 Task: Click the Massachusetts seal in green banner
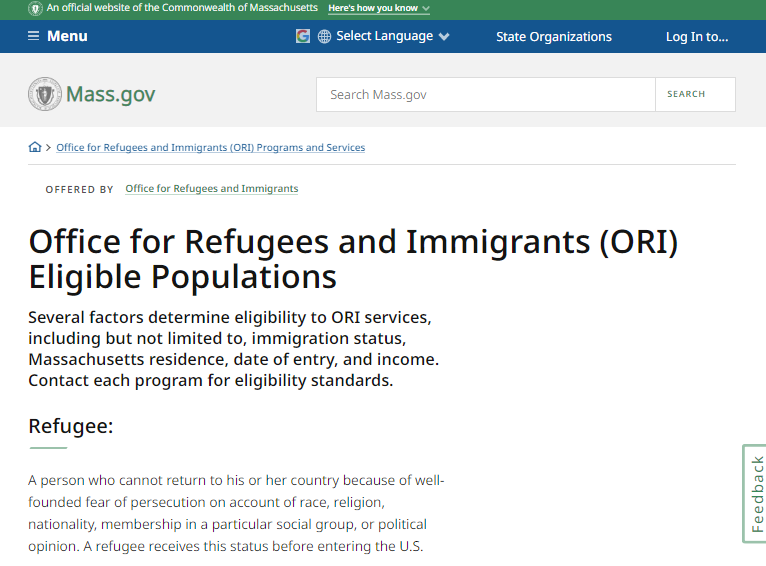(35, 8)
